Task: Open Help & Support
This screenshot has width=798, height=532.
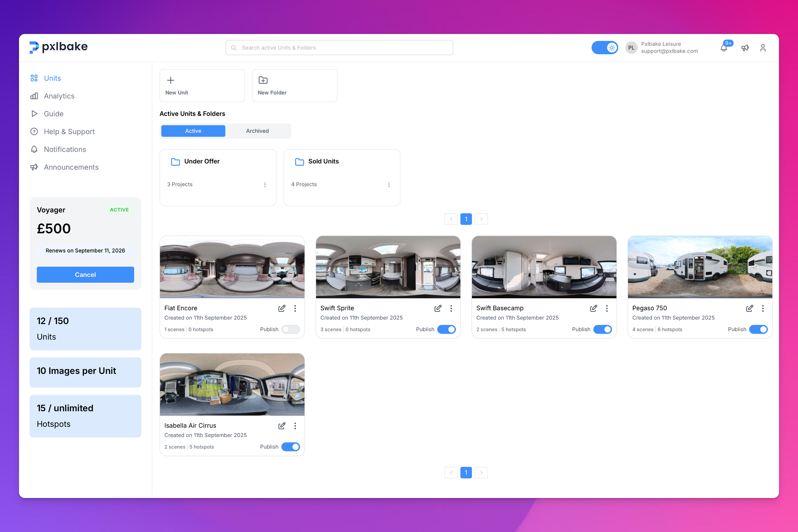Action: [x=69, y=132]
